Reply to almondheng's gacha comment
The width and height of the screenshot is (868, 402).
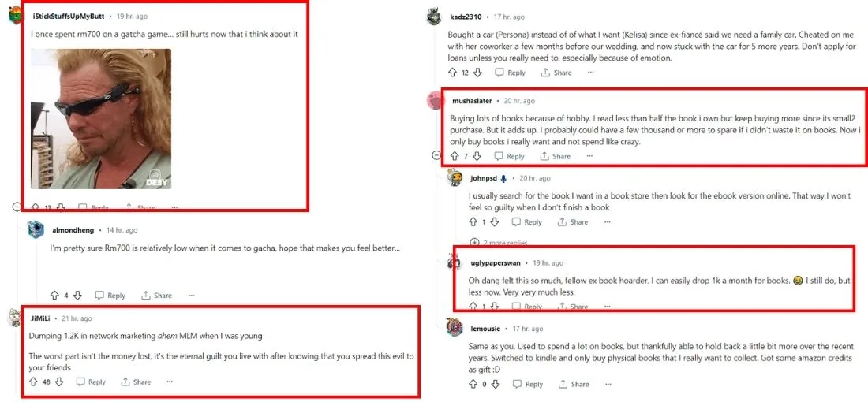click(x=110, y=296)
